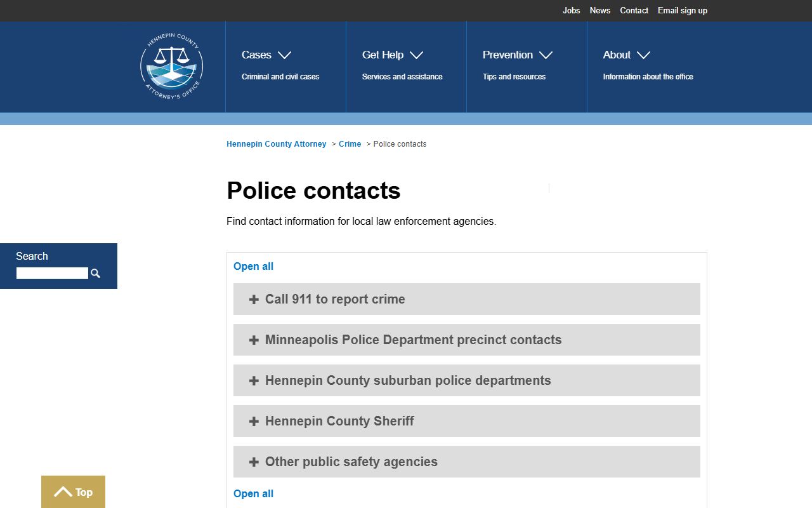This screenshot has width=812, height=508.
Task: Click the plus icon beside Hennepin County Sheriff
Action: coord(254,421)
